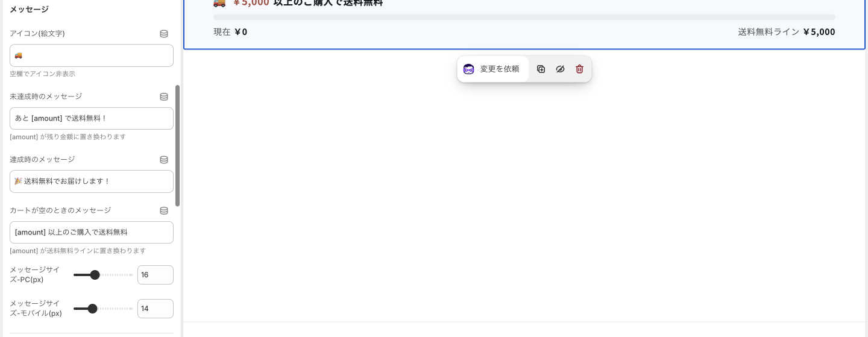Click the duplicate block icon in floating toolbar
Image resolution: width=868 pixels, height=337 pixels.
click(x=541, y=69)
